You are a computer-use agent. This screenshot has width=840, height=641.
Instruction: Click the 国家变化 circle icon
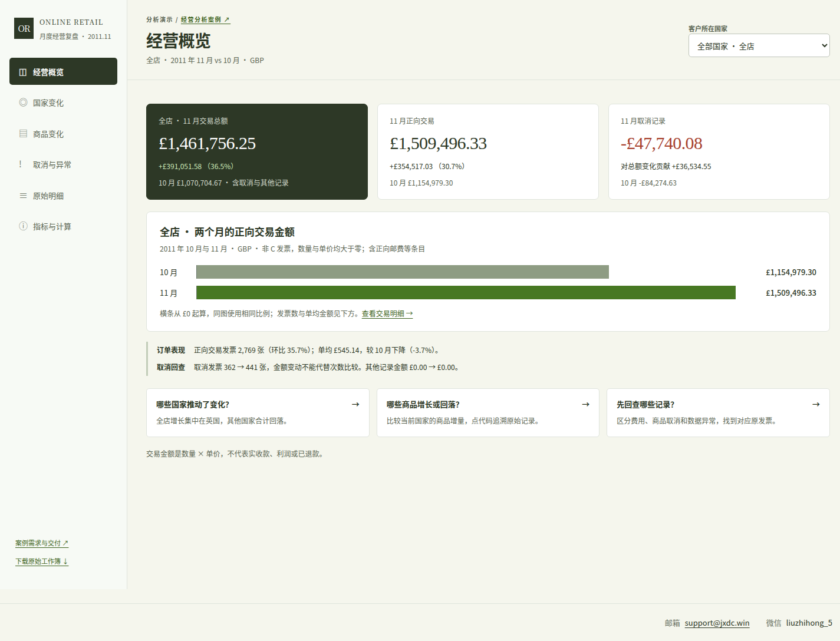(23, 103)
